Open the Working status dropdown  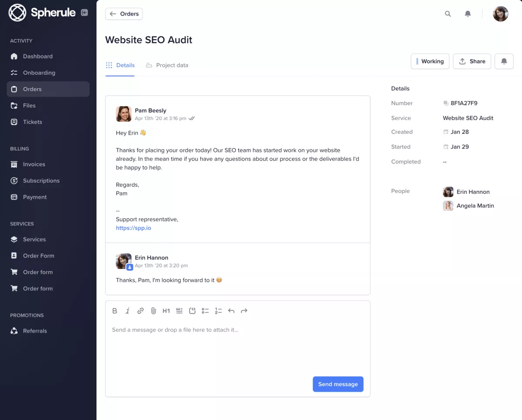pyautogui.click(x=430, y=61)
